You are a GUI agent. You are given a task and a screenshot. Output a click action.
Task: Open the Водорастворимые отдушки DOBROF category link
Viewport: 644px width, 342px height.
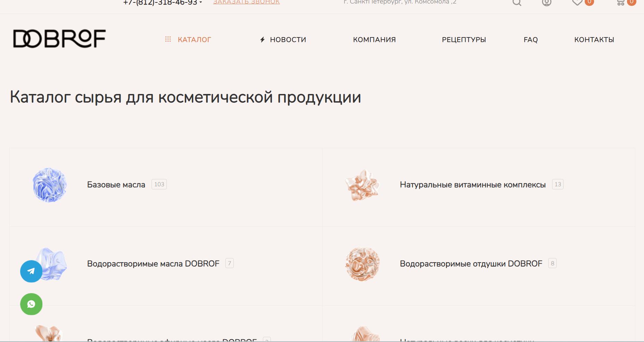click(x=471, y=264)
